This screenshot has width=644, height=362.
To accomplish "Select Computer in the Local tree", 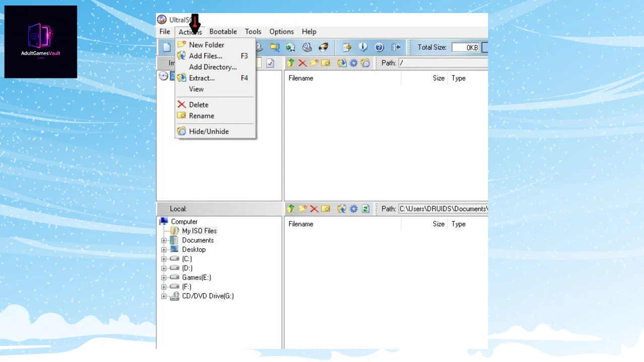I will pyautogui.click(x=184, y=222).
